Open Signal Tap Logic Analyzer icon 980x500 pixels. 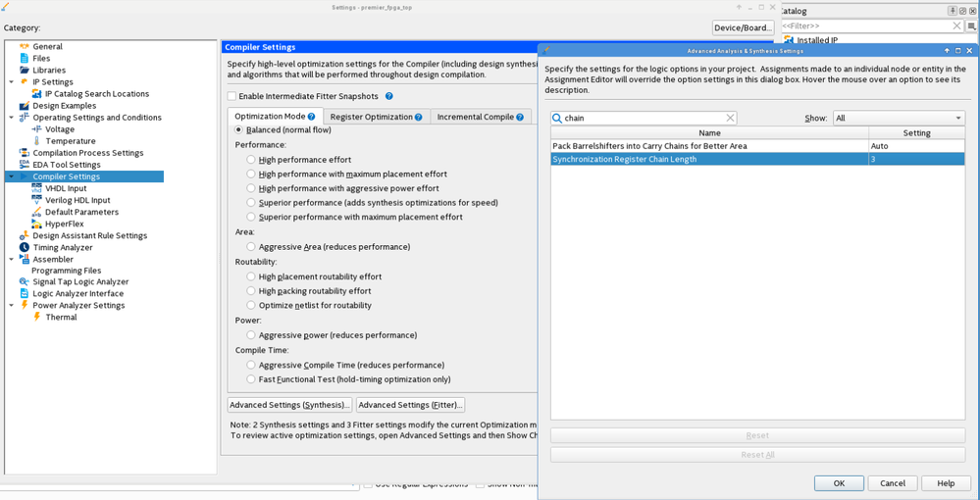25,282
